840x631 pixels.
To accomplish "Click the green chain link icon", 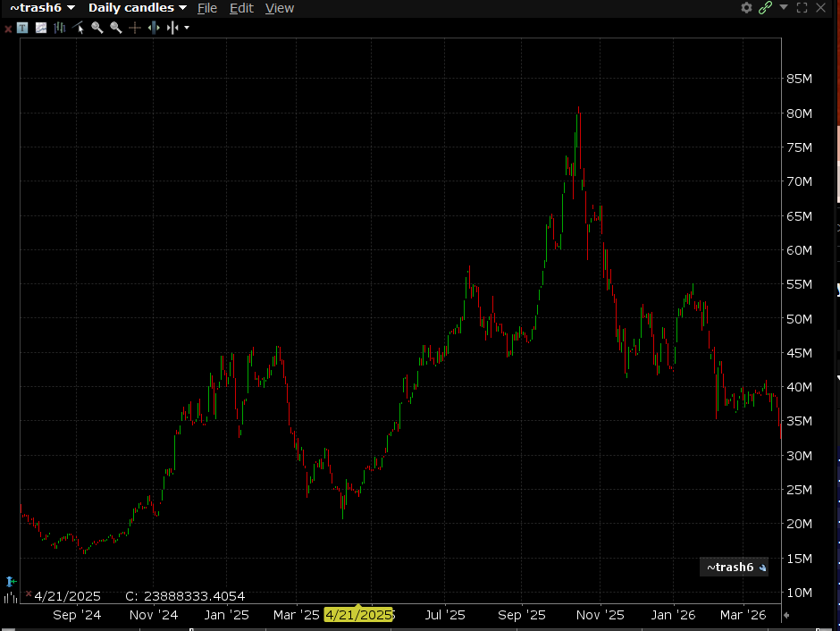I will tap(765, 7).
